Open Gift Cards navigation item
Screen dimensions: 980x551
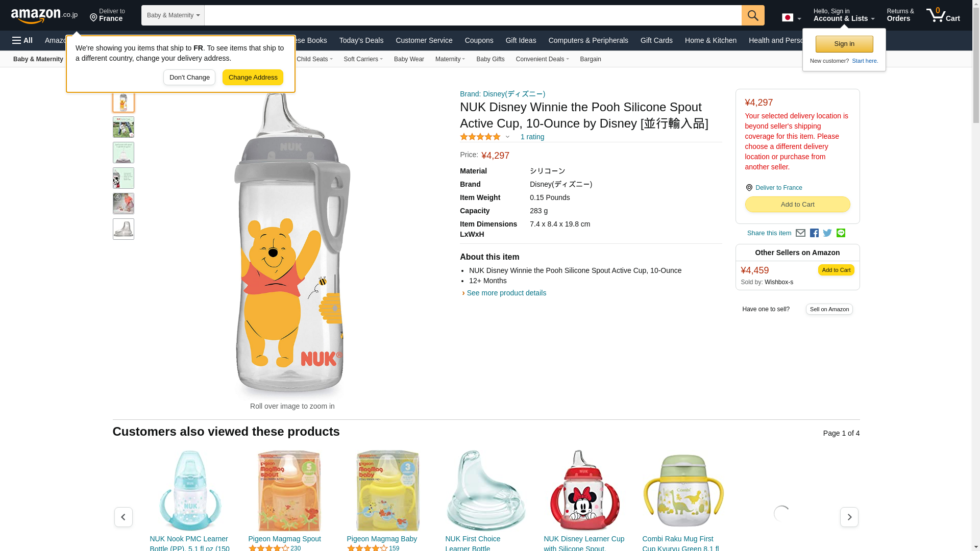[x=656, y=40]
